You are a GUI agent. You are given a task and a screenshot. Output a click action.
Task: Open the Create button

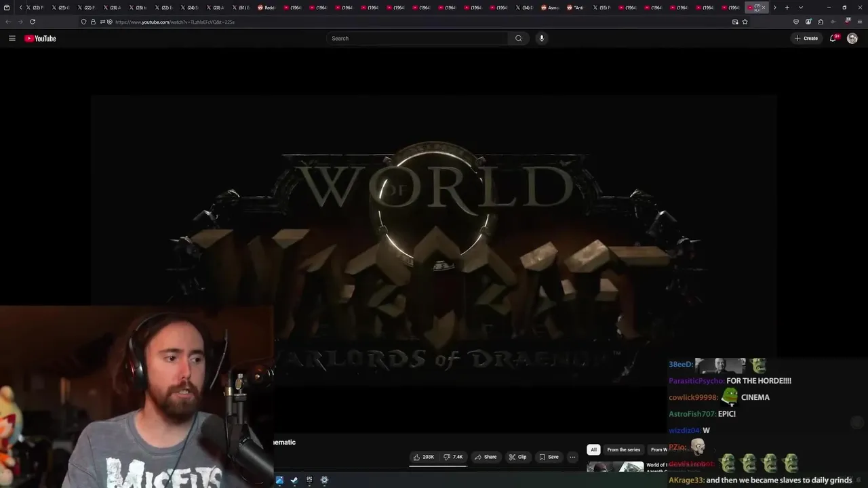pyautogui.click(x=806, y=39)
